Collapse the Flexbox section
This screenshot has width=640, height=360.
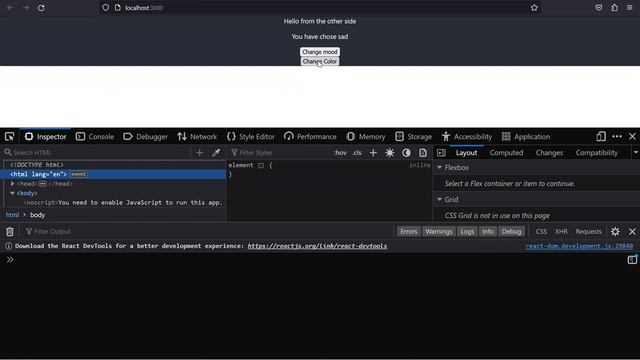click(440, 167)
